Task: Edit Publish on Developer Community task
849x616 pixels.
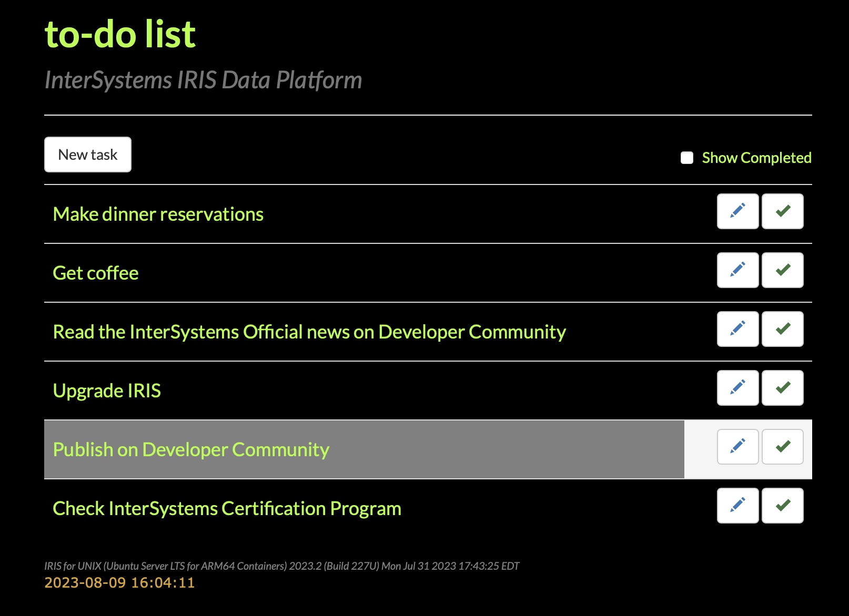Action: coord(737,447)
